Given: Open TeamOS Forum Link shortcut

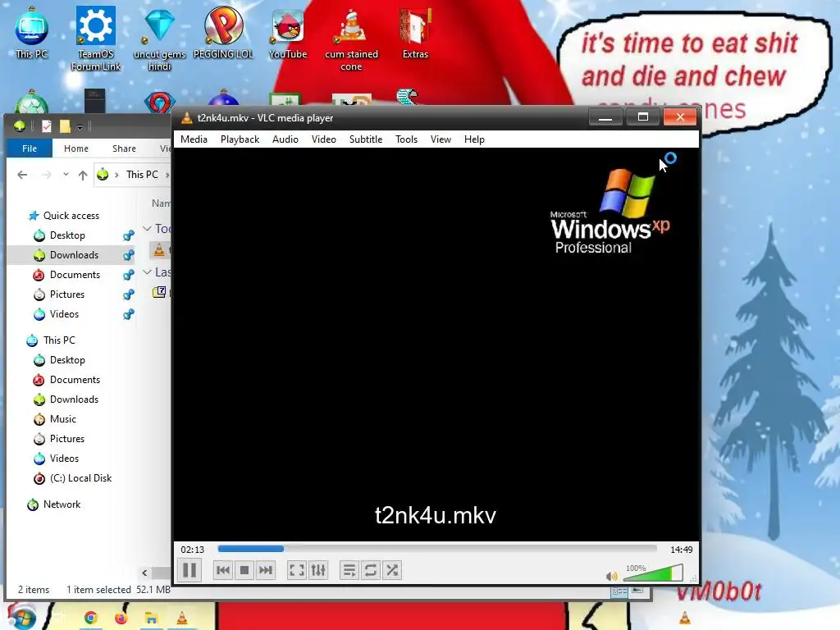Looking at the screenshot, I should point(96,39).
